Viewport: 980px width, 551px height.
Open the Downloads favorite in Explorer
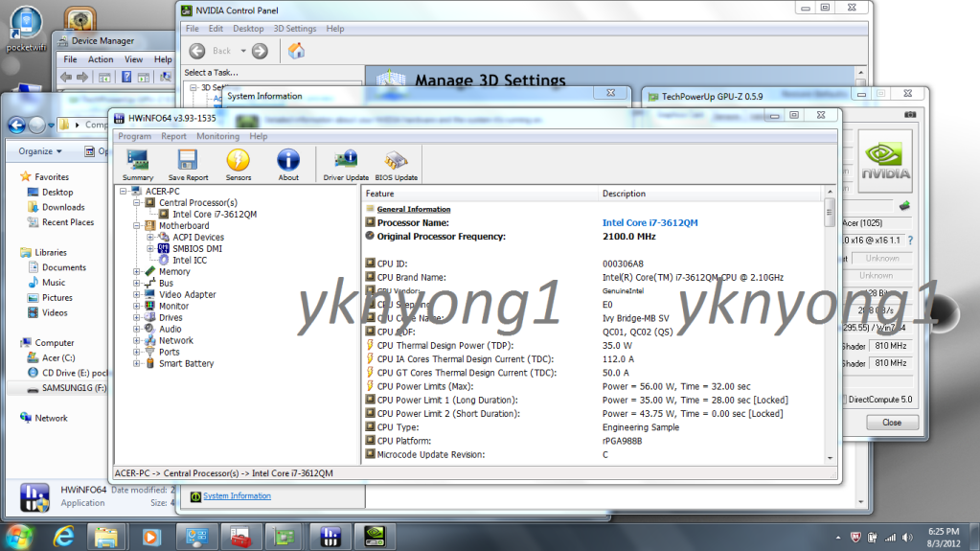click(63, 207)
